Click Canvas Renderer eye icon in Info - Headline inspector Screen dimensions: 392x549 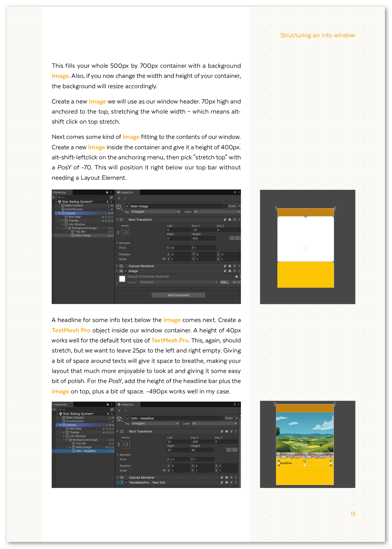[122, 478]
